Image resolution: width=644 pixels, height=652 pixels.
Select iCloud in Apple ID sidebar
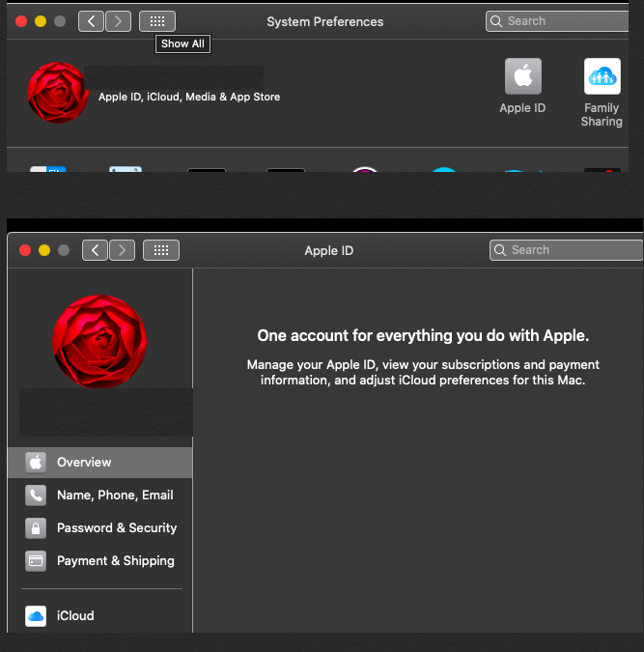(x=99, y=616)
